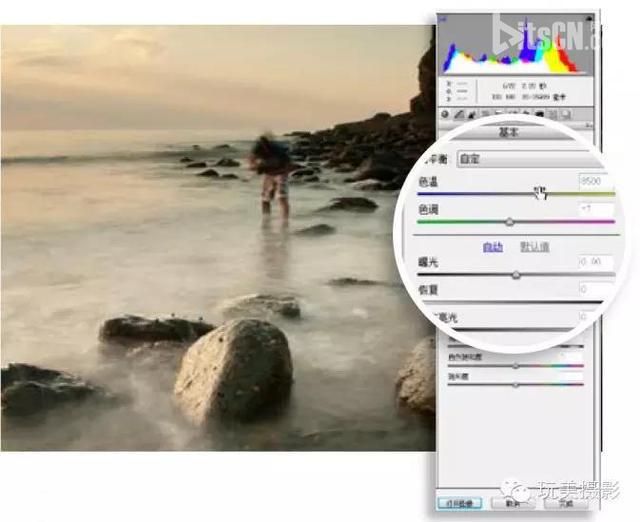Click the 色温 slider track
The width and height of the screenshot is (640, 522).
(x=516, y=194)
